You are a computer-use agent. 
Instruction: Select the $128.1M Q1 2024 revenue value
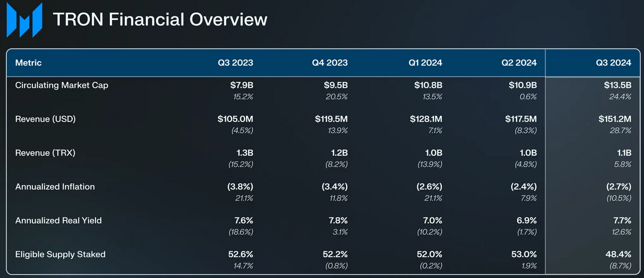point(425,119)
